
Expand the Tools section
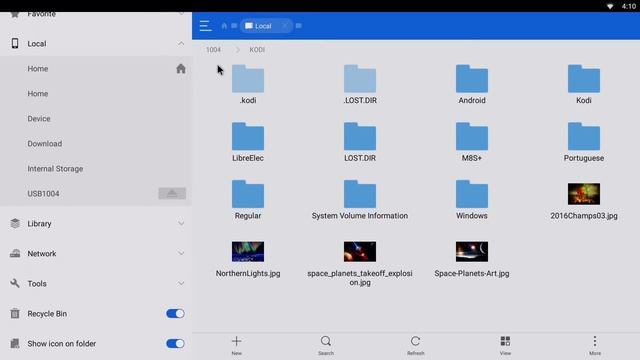pos(181,283)
